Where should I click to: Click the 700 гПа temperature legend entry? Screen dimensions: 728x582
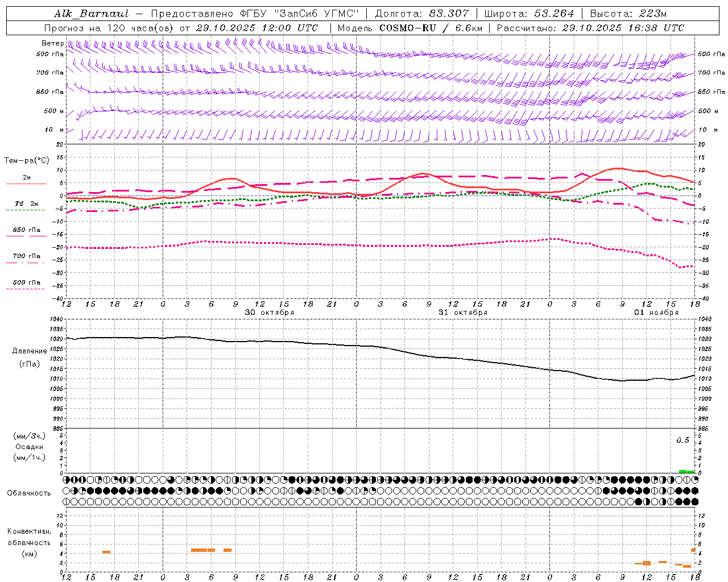pyautogui.click(x=26, y=256)
